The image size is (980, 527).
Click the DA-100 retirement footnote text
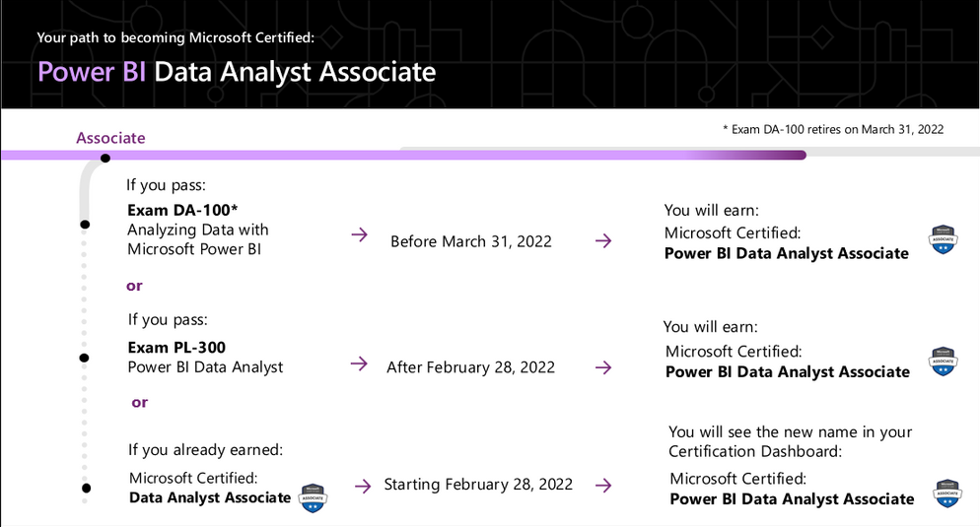click(x=833, y=129)
